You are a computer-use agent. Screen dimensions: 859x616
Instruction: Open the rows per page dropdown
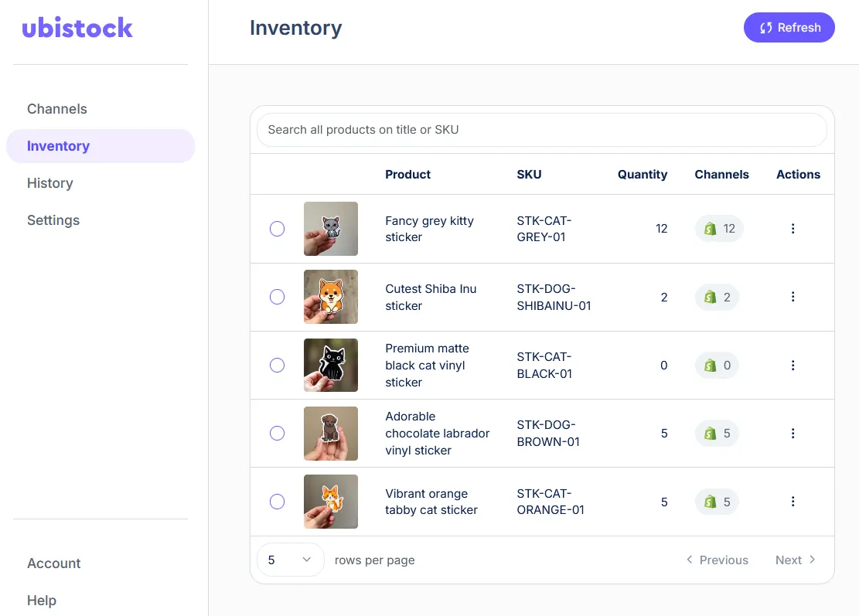coord(290,559)
